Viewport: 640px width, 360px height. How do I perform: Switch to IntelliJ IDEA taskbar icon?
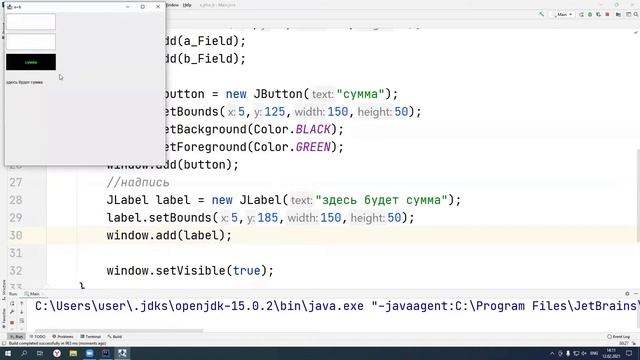click(x=106, y=353)
